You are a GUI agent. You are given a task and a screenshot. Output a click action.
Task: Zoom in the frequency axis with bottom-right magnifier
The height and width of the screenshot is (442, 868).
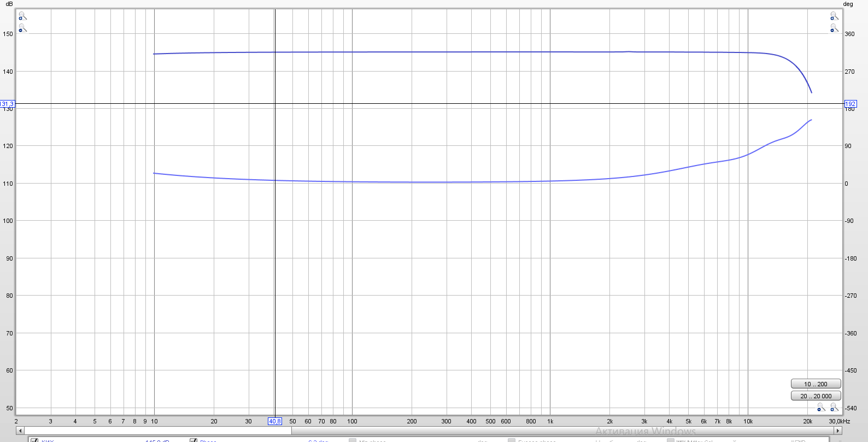click(834, 407)
